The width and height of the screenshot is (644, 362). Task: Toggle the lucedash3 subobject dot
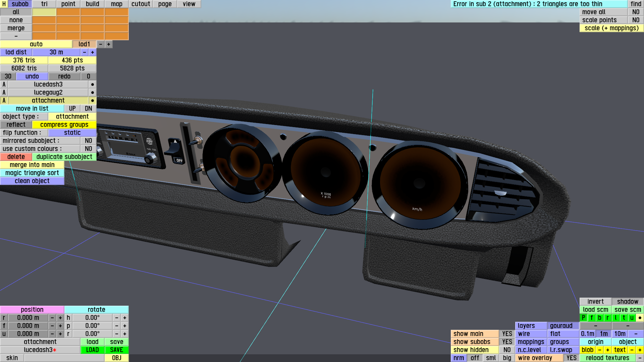(x=92, y=84)
